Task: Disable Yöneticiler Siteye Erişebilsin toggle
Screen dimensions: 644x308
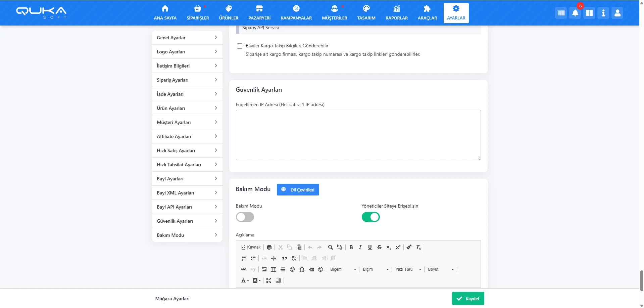Action: coord(370,217)
